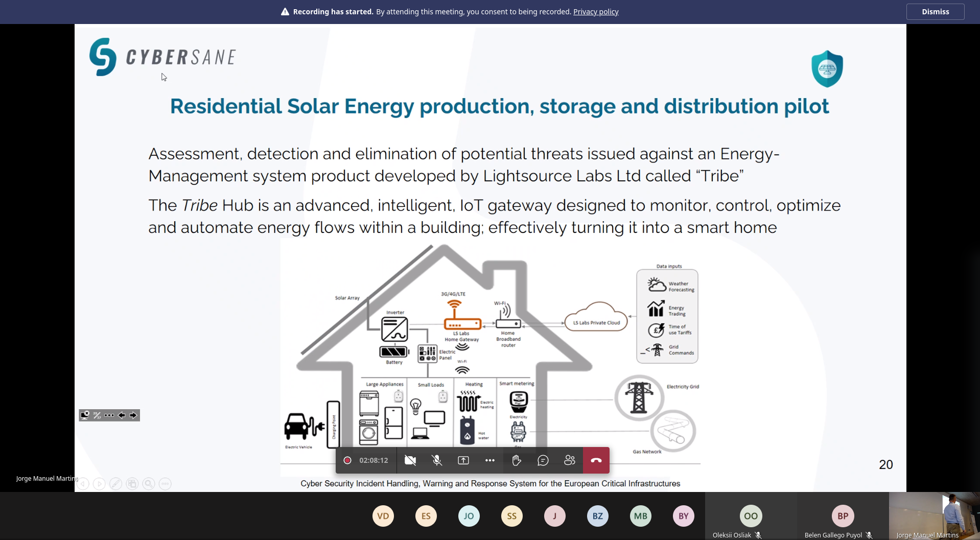Click faded previous slide circle button
This screenshot has height=540, width=980.
83,484
